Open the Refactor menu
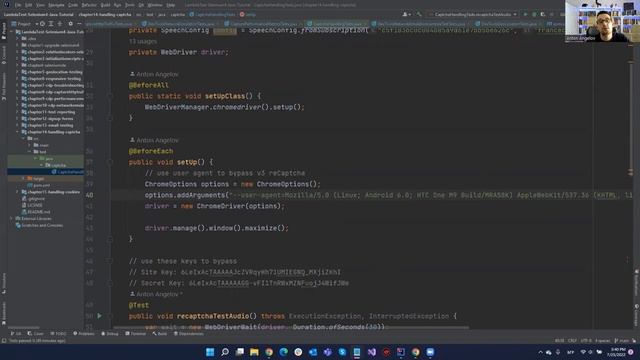 [x=89, y=5]
